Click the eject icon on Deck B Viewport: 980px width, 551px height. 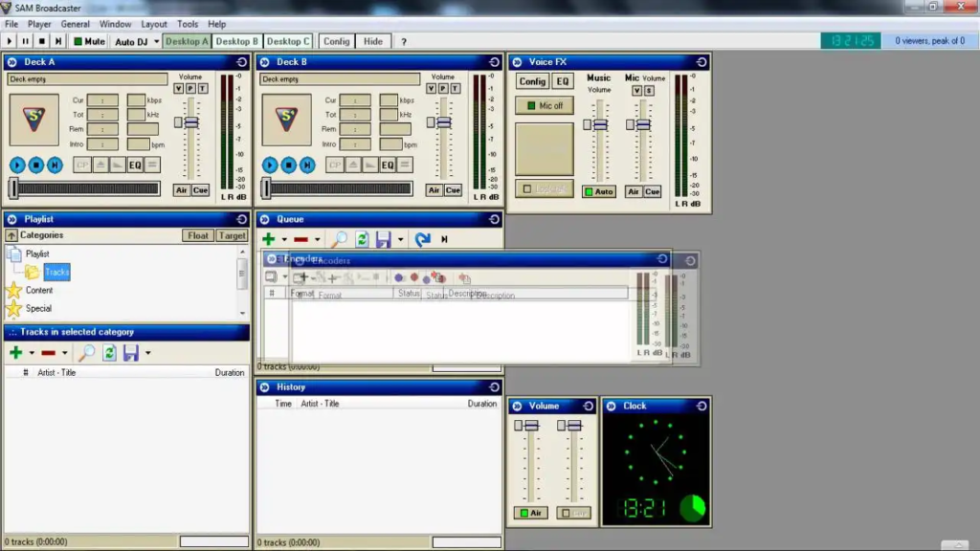tap(352, 165)
